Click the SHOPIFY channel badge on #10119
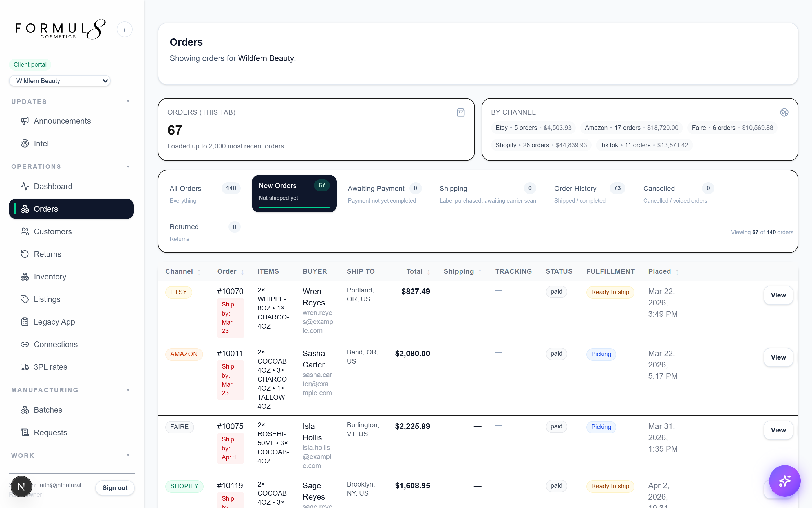The width and height of the screenshot is (812, 508). pyautogui.click(x=184, y=486)
